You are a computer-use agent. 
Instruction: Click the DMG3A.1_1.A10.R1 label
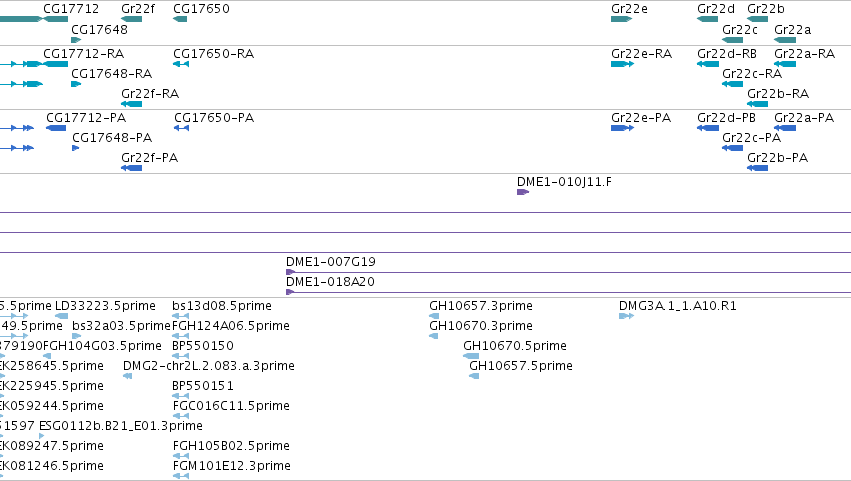(678, 306)
